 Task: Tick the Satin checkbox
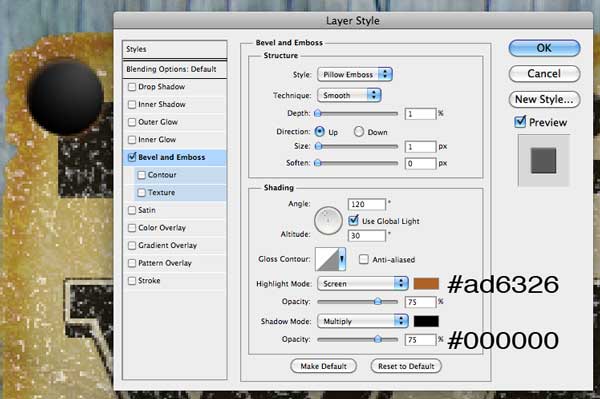pyautogui.click(x=132, y=210)
